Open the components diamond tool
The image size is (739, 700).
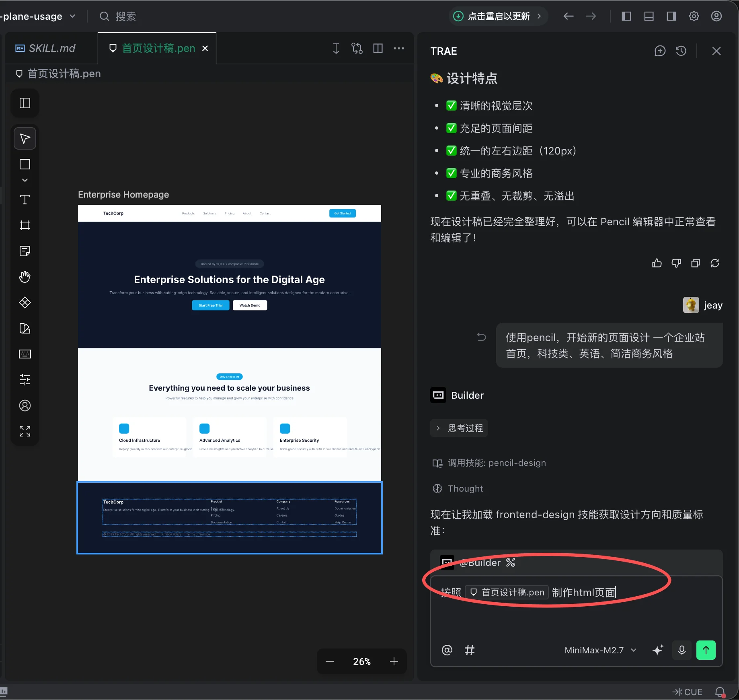[x=25, y=303]
